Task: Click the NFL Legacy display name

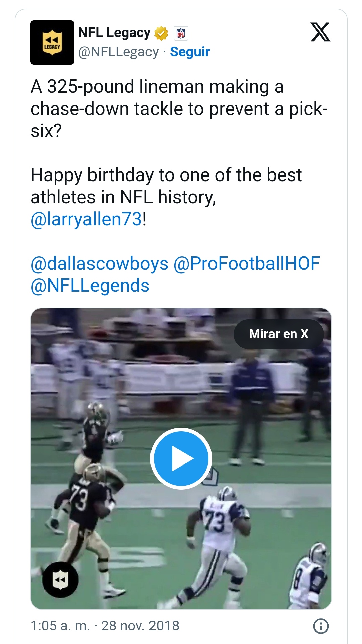Action: pyautogui.click(x=114, y=33)
